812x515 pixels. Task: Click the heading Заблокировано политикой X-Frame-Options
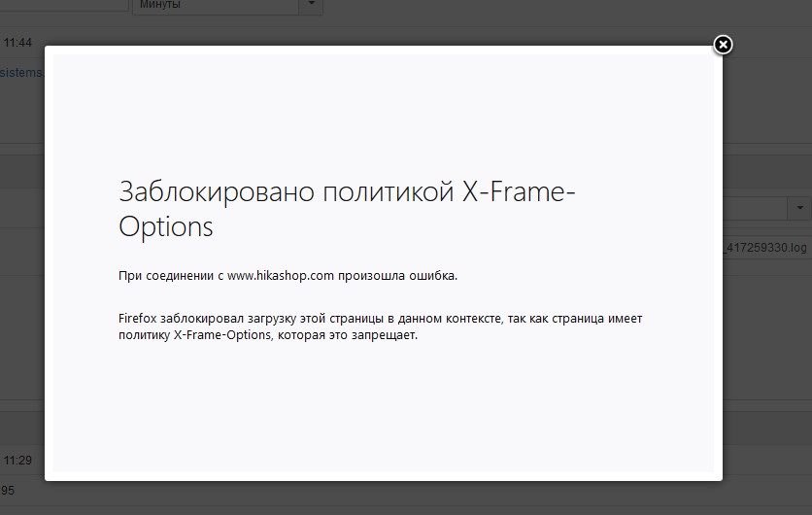(x=347, y=209)
